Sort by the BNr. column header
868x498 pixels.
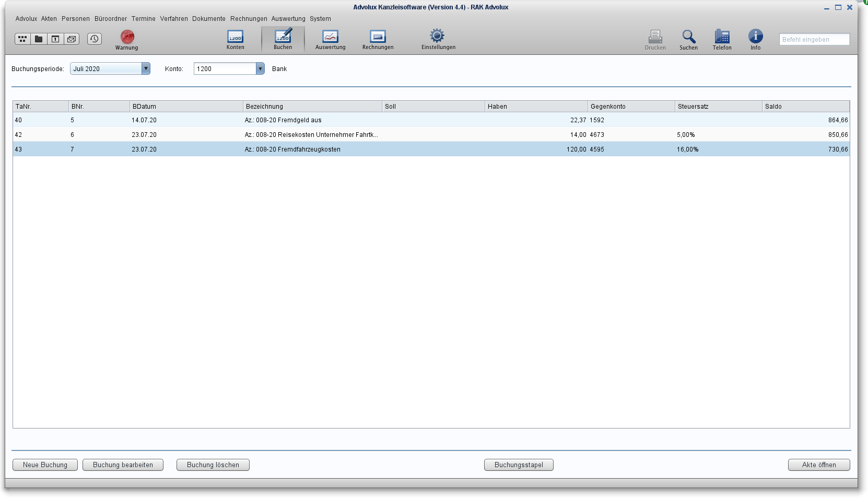pyautogui.click(x=99, y=106)
